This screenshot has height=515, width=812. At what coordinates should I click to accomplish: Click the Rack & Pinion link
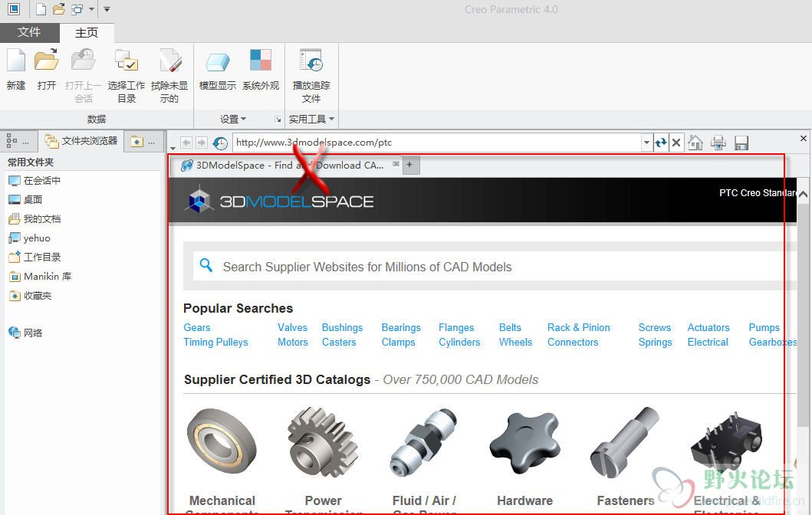(x=578, y=327)
